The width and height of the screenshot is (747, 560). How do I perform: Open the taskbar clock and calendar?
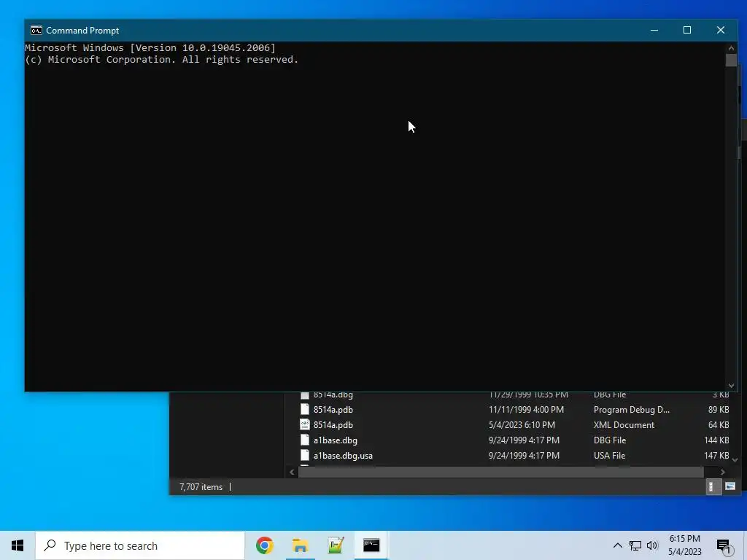click(684, 545)
